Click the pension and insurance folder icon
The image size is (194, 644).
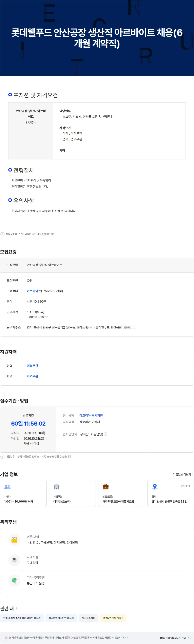click(x=14, y=540)
